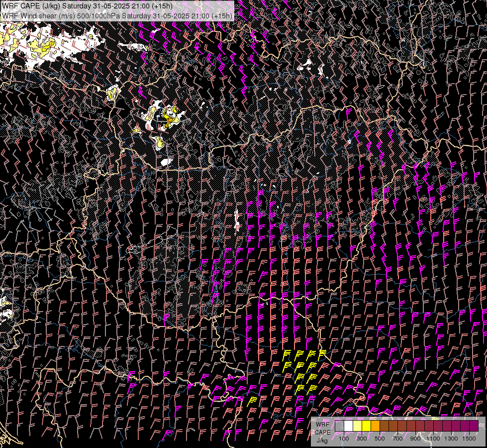
Task: Click the 1100 legend tick label
Action: [433, 439]
